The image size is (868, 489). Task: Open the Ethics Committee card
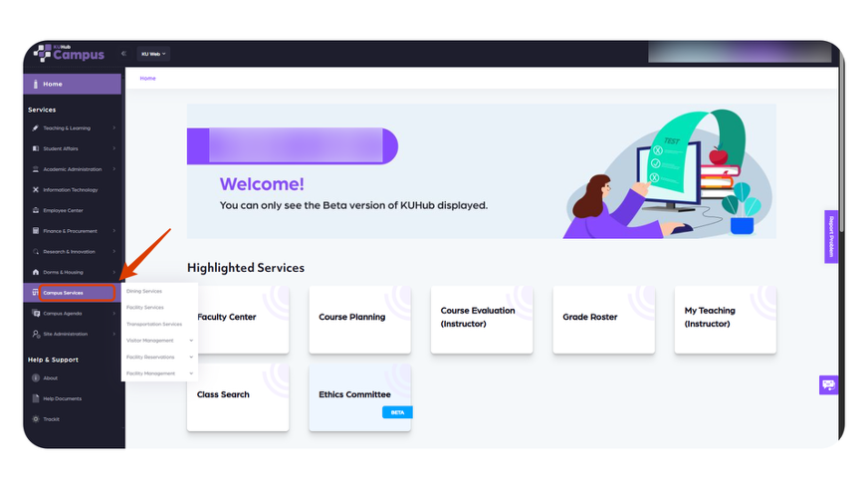(x=359, y=397)
